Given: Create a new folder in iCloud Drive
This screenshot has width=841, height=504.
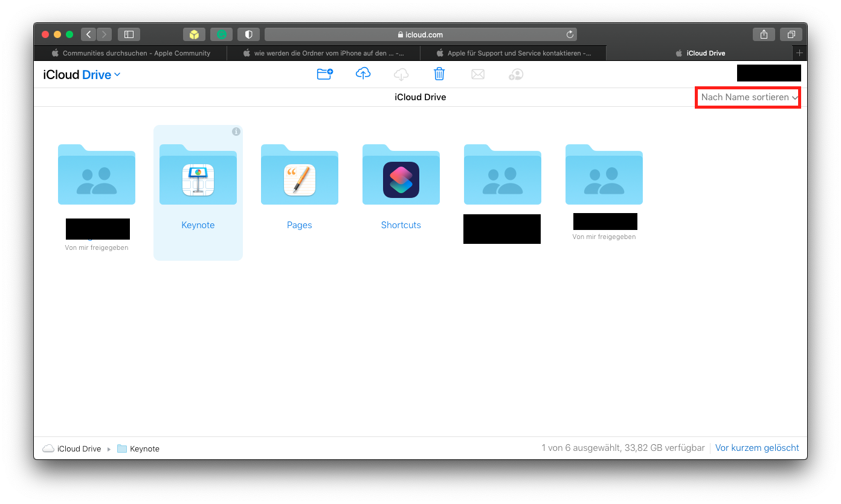Looking at the screenshot, I should (325, 74).
